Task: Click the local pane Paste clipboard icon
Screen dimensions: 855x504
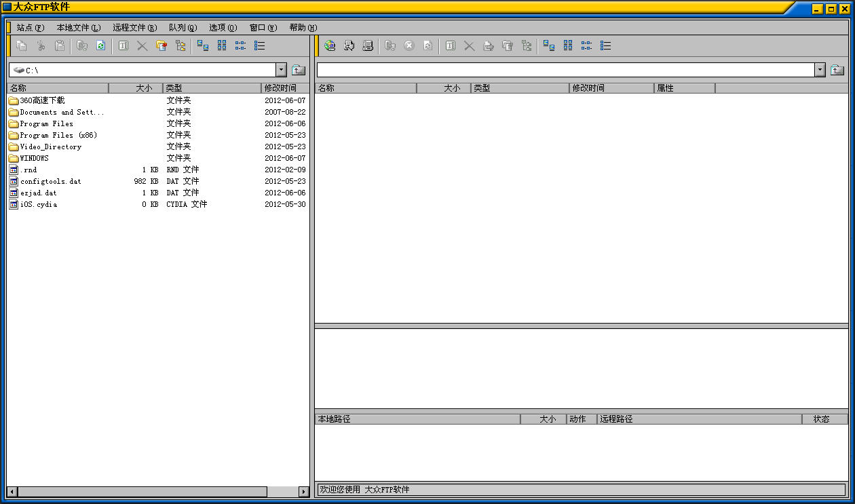Action: [60, 45]
